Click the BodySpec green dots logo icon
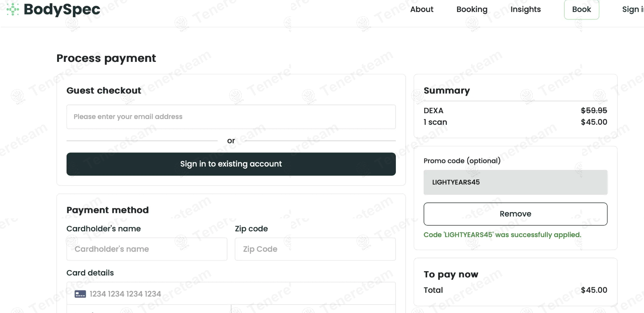644x313 pixels. [x=13, y=9]
